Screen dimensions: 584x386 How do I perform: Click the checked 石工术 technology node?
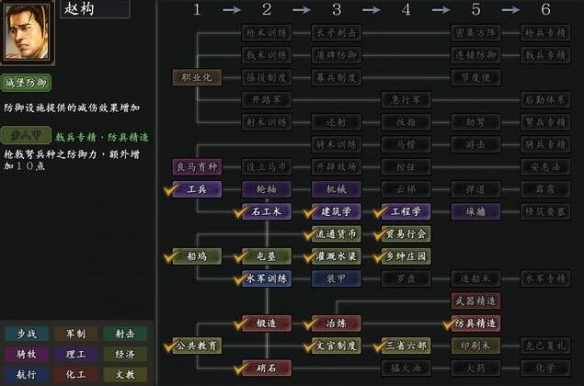[267, 212]
